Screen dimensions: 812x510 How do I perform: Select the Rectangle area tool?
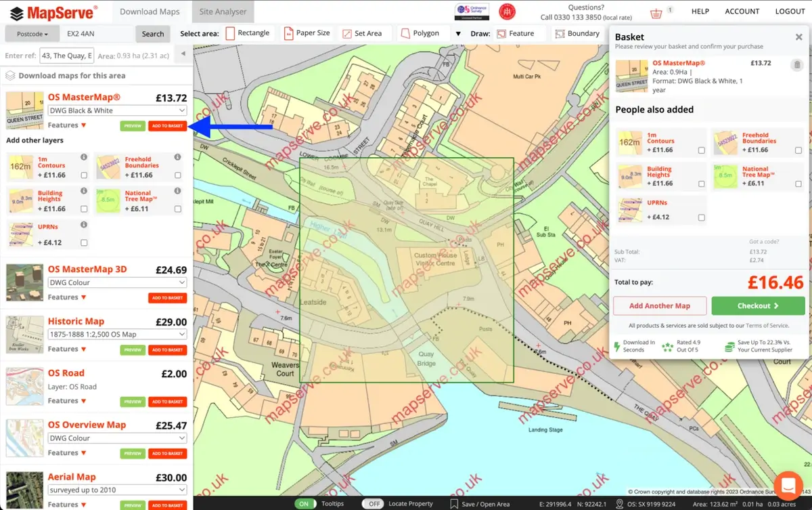pos(248,33)
